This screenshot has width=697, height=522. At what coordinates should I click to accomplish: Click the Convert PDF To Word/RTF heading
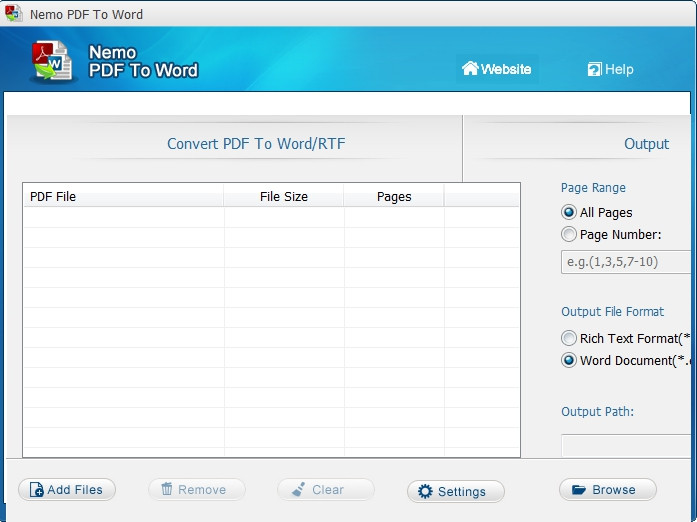pyautogui.click(x=256, y=144)
